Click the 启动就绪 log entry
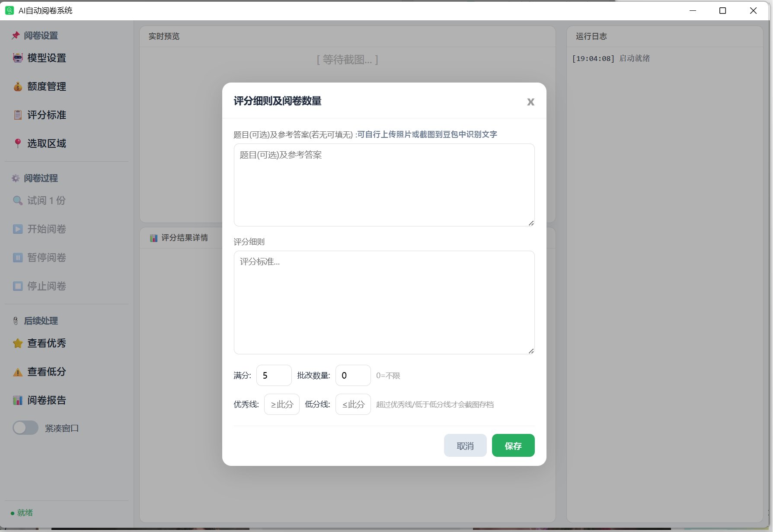 [611, 58]
